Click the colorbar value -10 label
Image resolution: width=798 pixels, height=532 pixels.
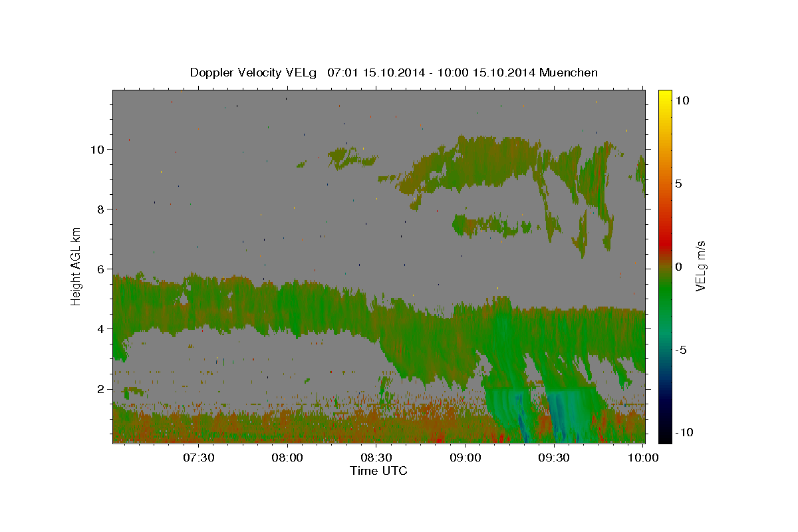(x=684, y=433)
